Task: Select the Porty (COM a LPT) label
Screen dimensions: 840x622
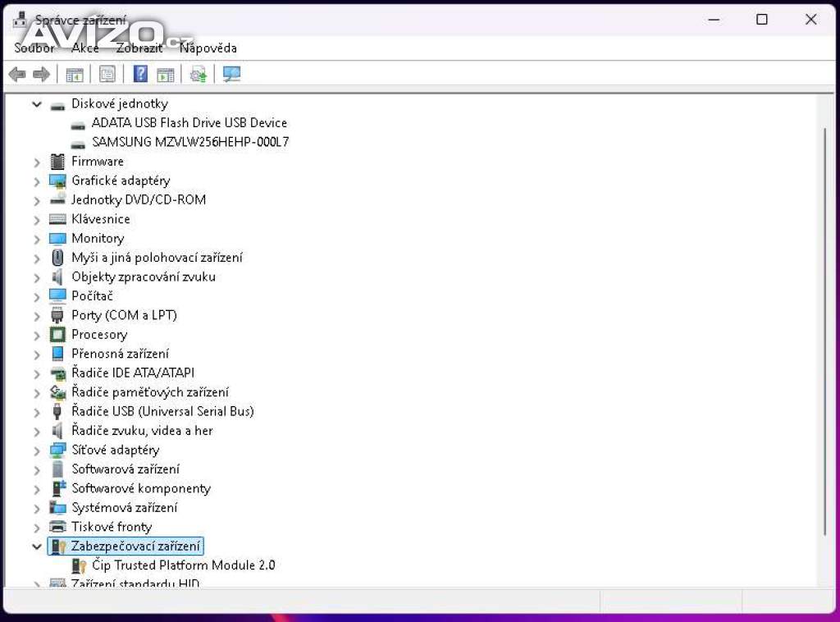Action: (x=124, y=316)
